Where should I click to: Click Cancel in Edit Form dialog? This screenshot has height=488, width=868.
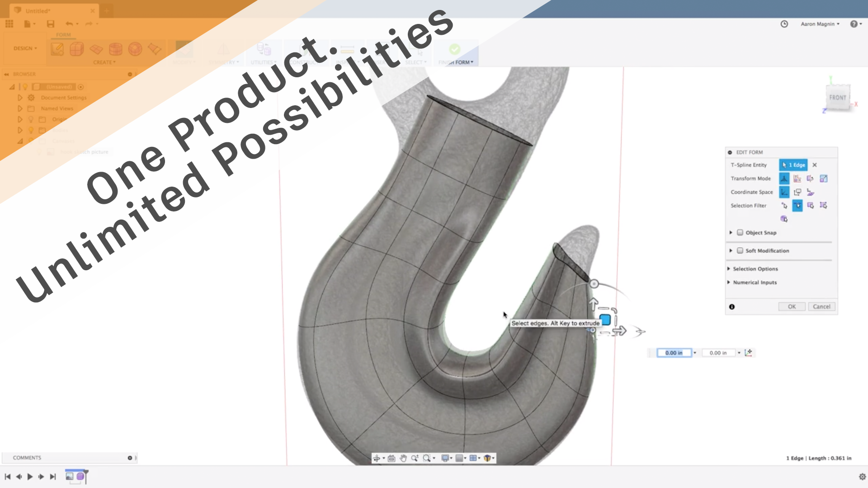tap(821, 307)
